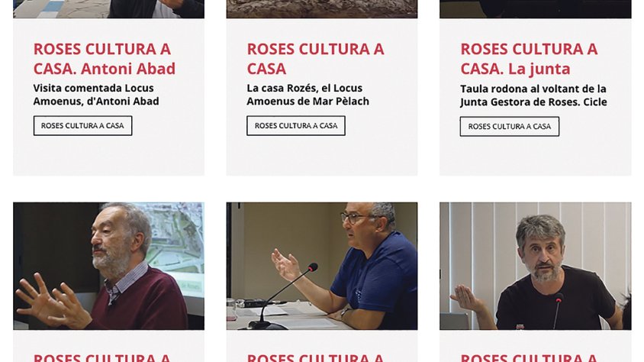Viewport: 644px width, 362px height.
Task: Click the cropped dark image above the La junta card
Action: 536,9
